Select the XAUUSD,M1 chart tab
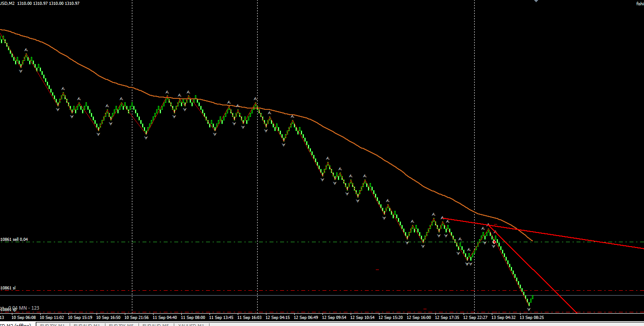This screenshot has height=326, width=644. point(191,325)
